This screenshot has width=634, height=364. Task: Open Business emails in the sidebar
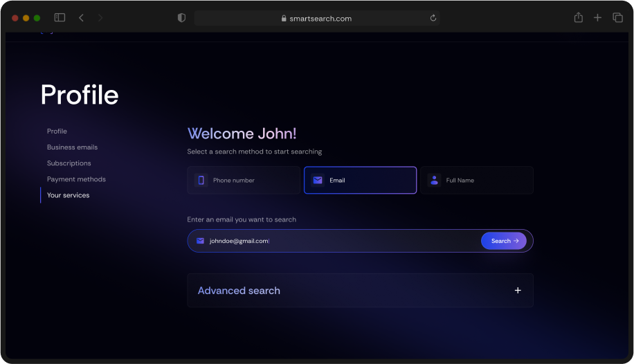73,147
